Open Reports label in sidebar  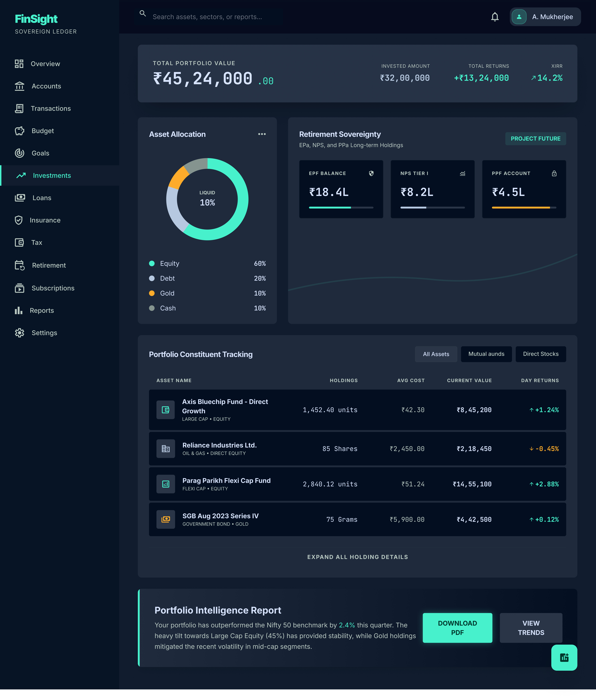click(x=42, y=310)
